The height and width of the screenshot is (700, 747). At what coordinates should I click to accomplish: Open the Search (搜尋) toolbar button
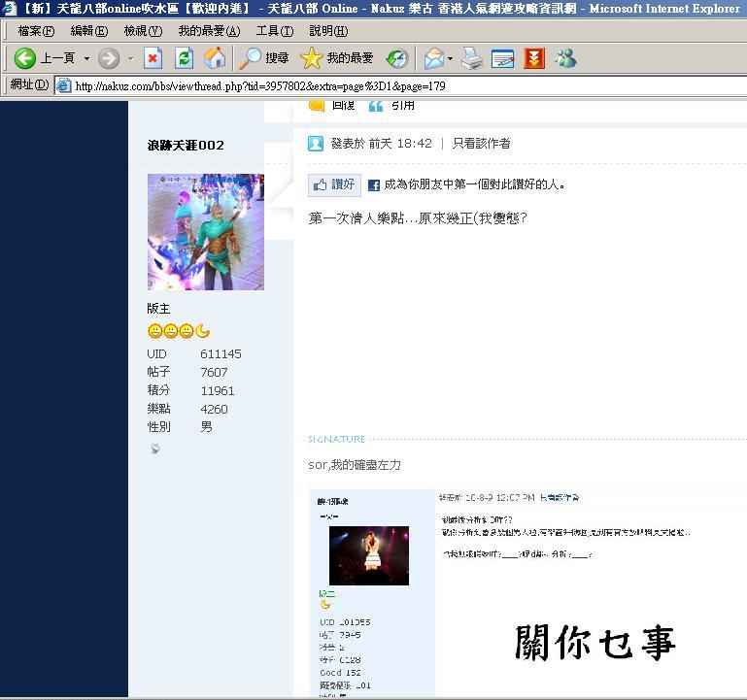pos(264,58)
